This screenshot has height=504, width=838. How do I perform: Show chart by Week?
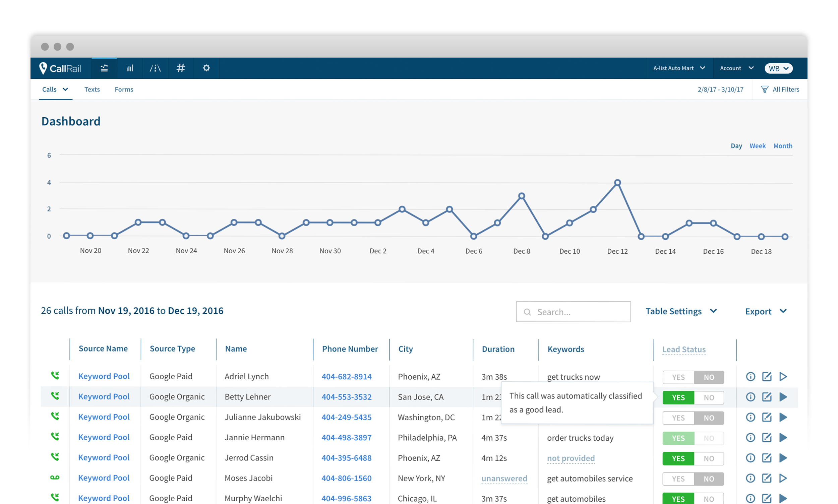757,146
